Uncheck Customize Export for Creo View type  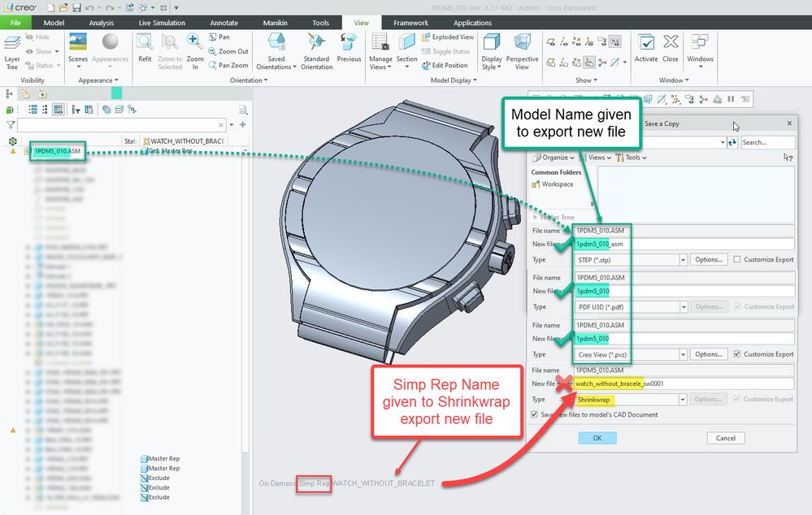pyautogui.click(x=737, y=354)
